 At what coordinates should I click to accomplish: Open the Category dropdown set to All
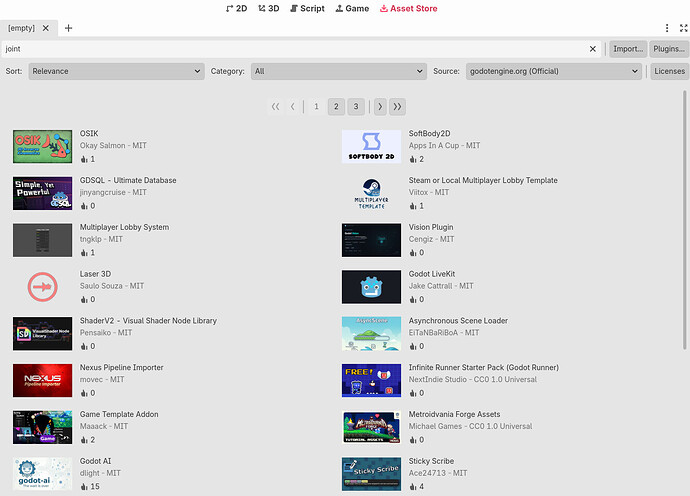(339, 71)
